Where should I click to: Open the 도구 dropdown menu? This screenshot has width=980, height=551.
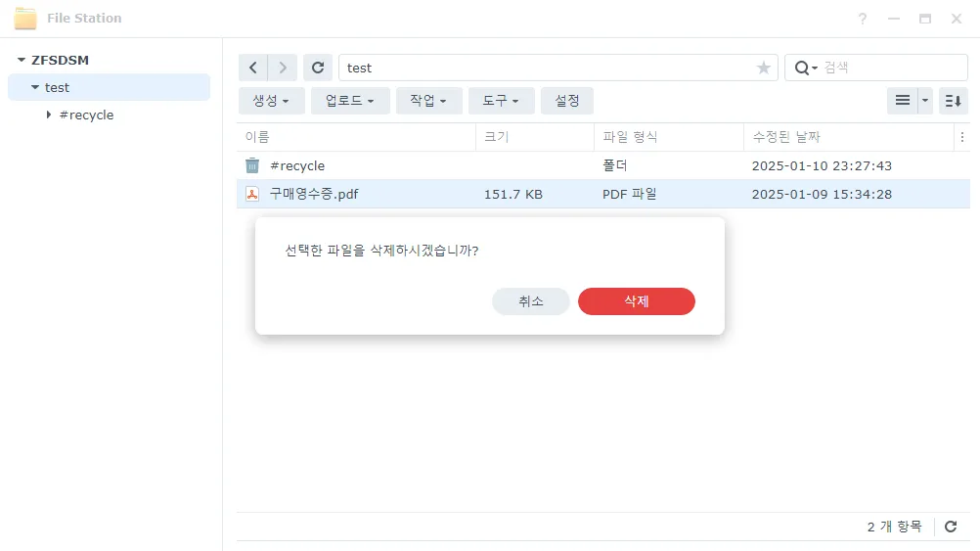click(x=501, y=101)
